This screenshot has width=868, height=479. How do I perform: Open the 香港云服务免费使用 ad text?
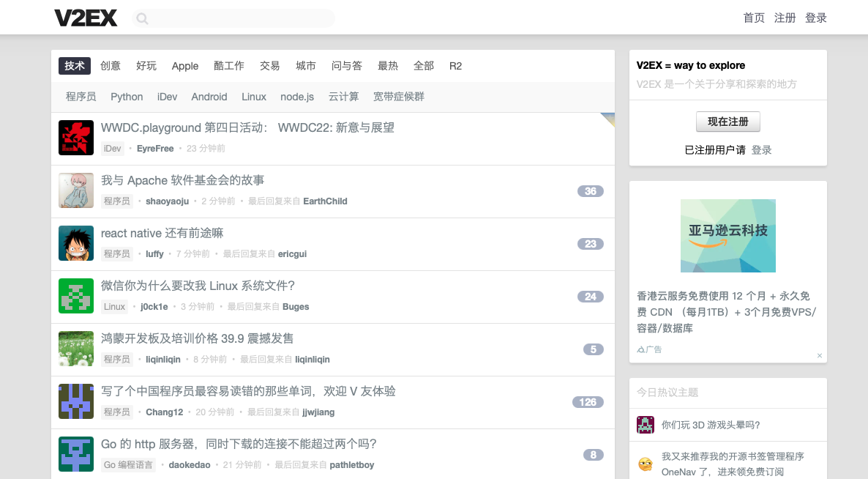[726, 312]
